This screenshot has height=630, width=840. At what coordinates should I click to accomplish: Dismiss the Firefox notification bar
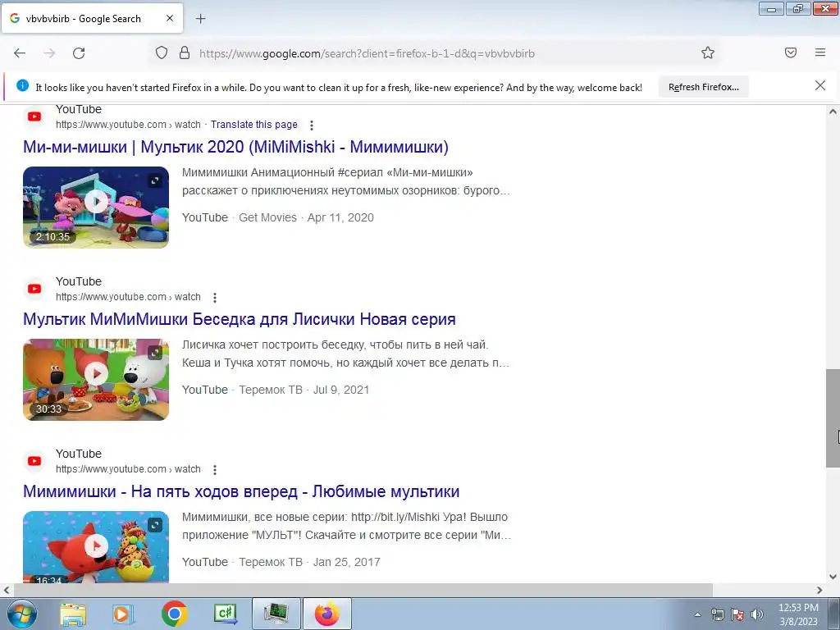tap(820, 85)
